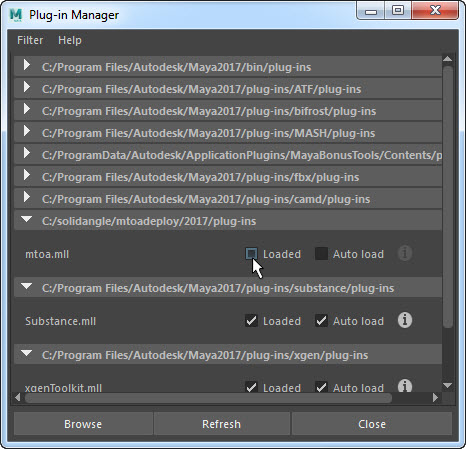Uncheck Auto load for xgenToolkit.mll

coord(321,387)
